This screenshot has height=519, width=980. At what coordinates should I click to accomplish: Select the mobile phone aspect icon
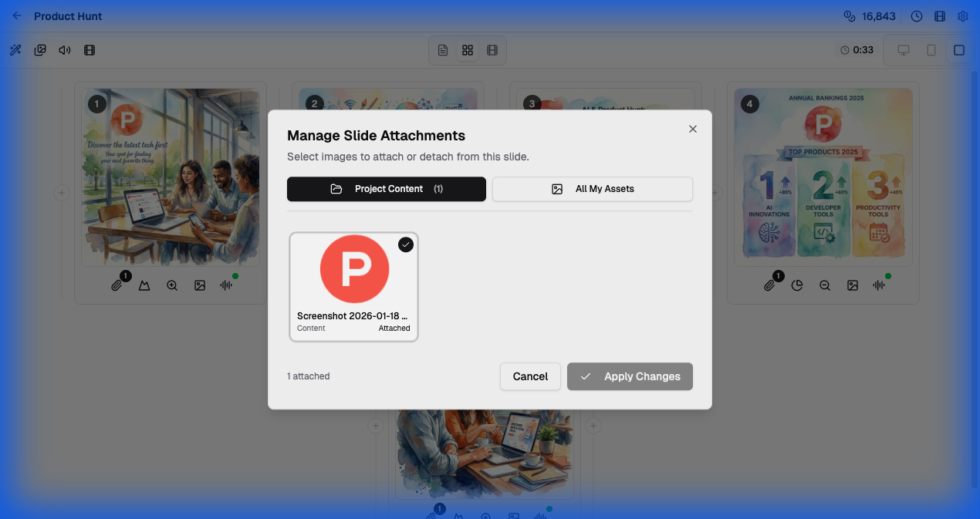931,50
